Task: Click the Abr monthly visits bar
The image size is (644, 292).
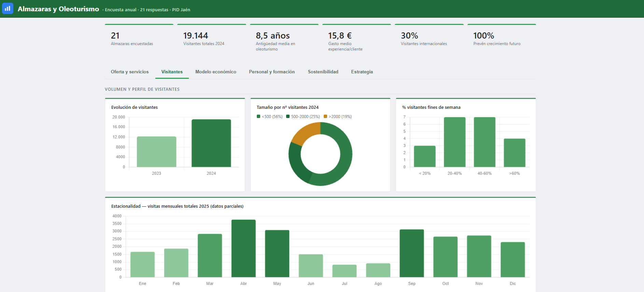Action: [243, 248]
